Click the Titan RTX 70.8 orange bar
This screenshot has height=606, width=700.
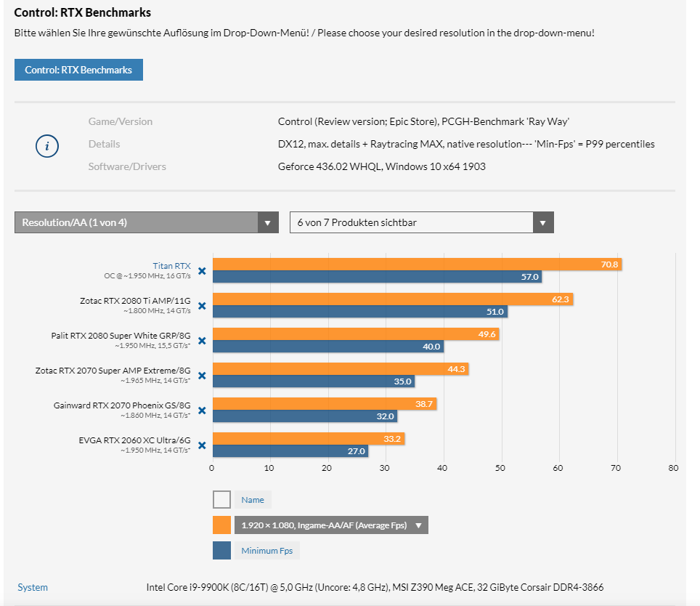click(x=417, y=264)
